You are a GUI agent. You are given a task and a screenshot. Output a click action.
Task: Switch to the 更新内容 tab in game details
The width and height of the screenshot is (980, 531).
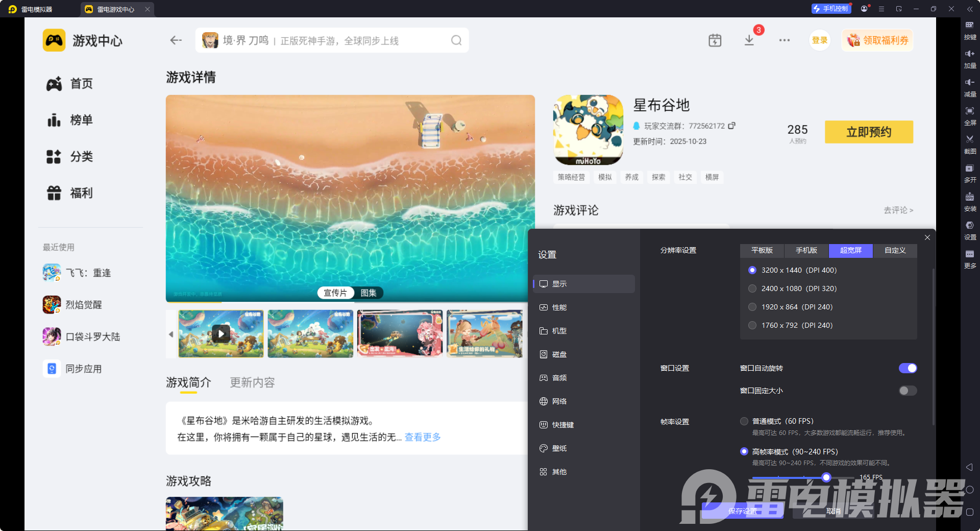[x=252, y=382]
